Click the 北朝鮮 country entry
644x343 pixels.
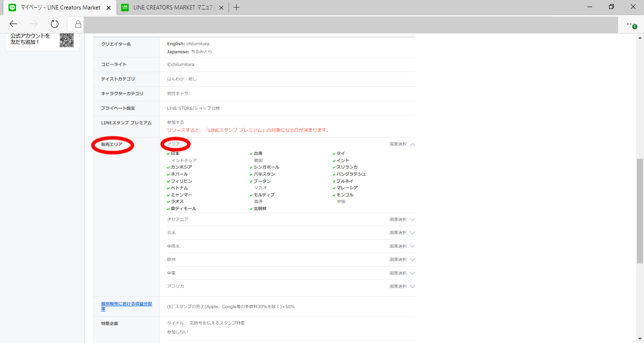[x=258, y=209]
